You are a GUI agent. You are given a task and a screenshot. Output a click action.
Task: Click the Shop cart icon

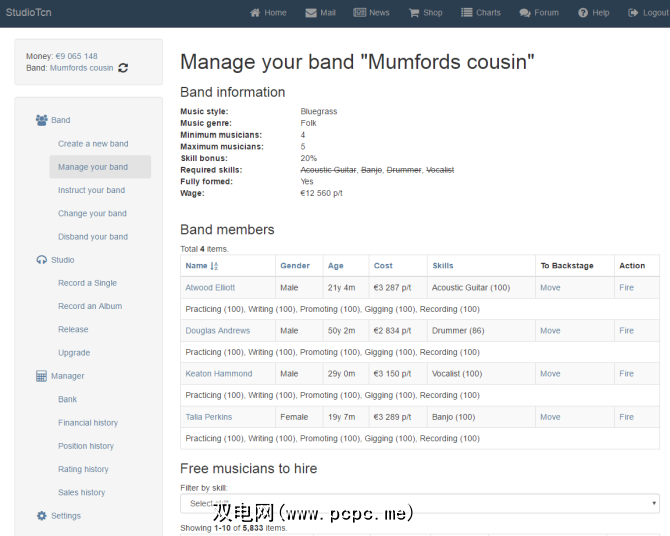[414, 13]
